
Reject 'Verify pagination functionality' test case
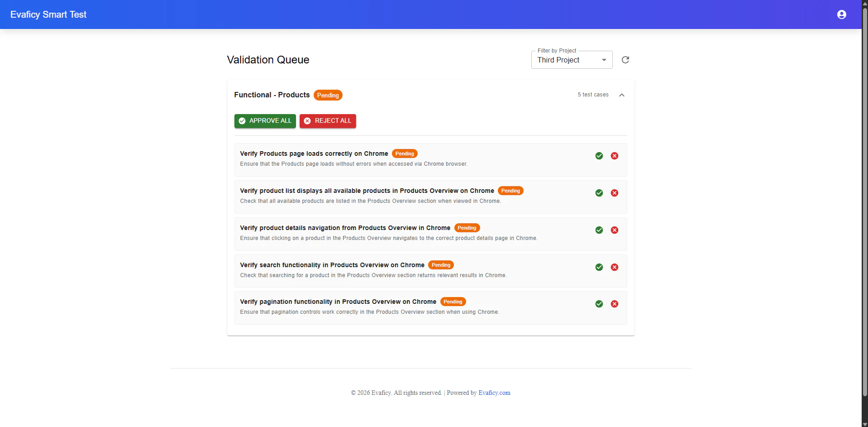615,304
